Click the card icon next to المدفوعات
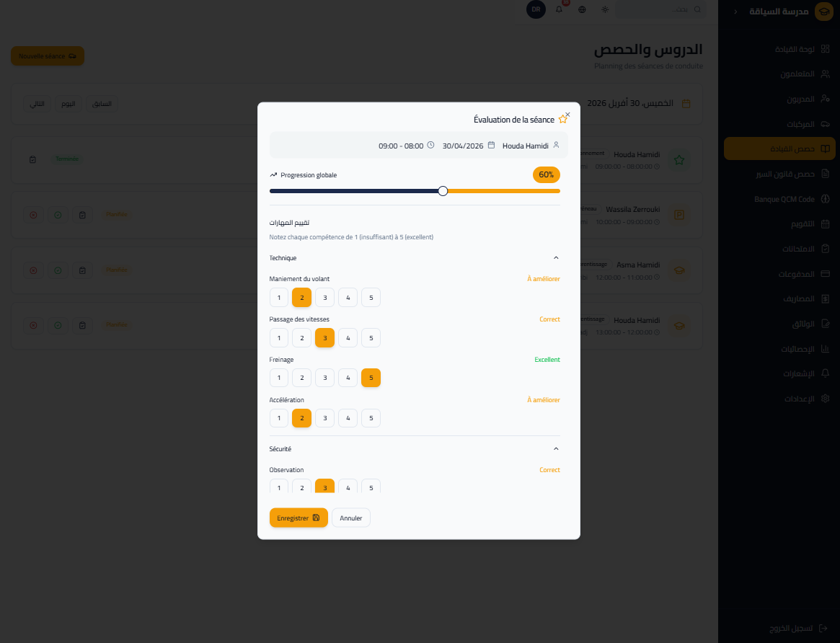Viewport: 840px width, 643px height. (825, 274)
